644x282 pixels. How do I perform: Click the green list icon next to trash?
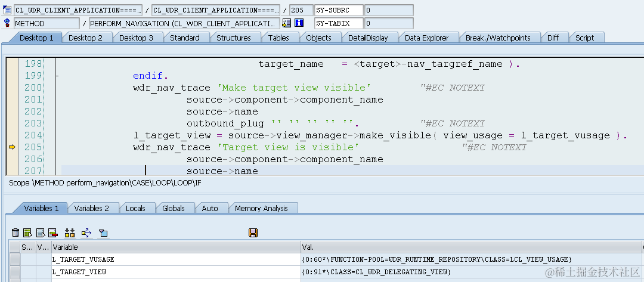pyautogui.click(x=27, y=233)
